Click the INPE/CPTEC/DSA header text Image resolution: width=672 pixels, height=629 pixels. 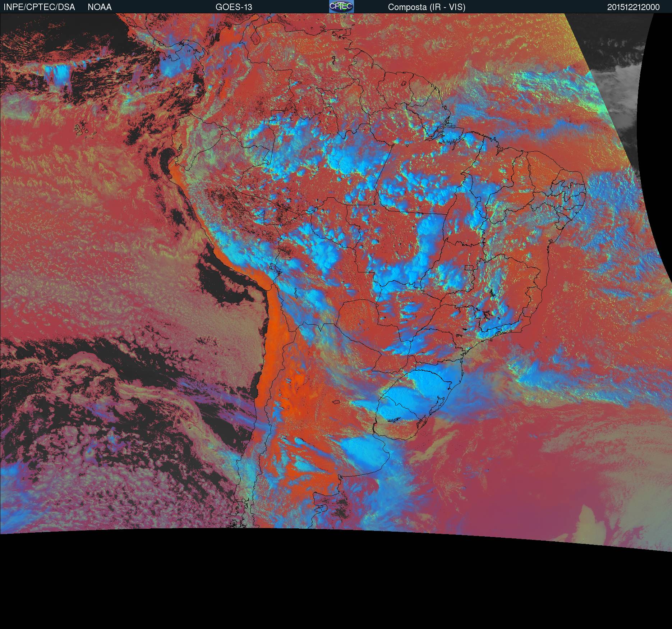click(x=39, y=7)
